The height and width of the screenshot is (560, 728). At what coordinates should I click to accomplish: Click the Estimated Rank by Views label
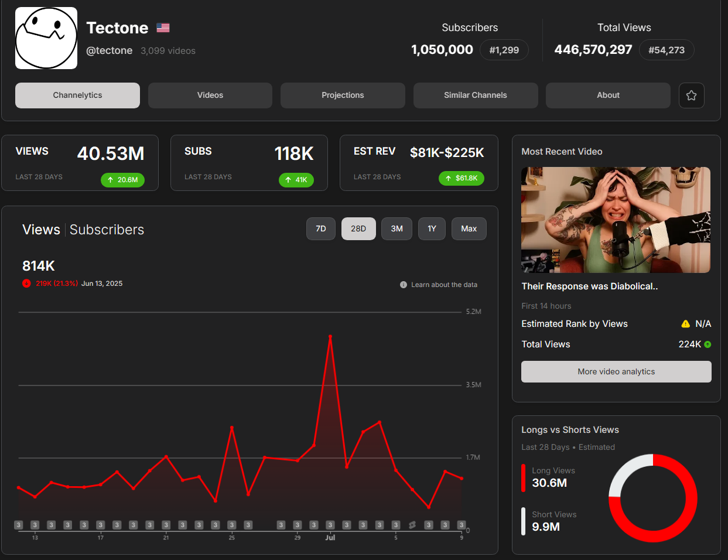tap(575, 324)
